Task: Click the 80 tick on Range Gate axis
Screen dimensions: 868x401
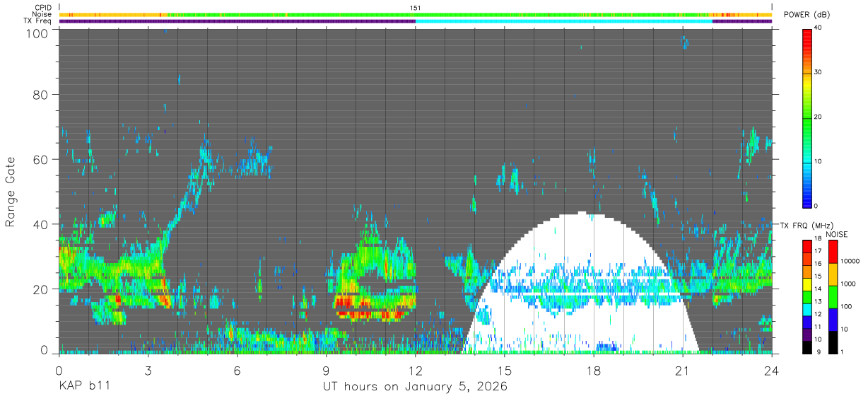Action: 40,94
